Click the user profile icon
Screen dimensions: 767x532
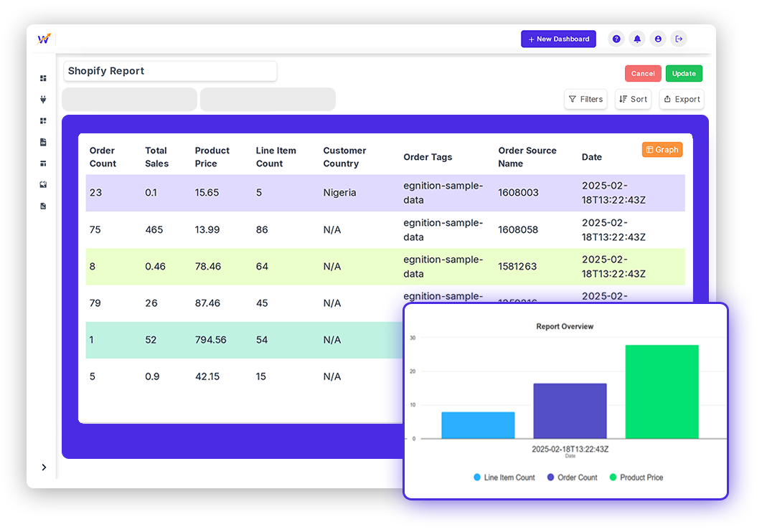coord(658,39)
